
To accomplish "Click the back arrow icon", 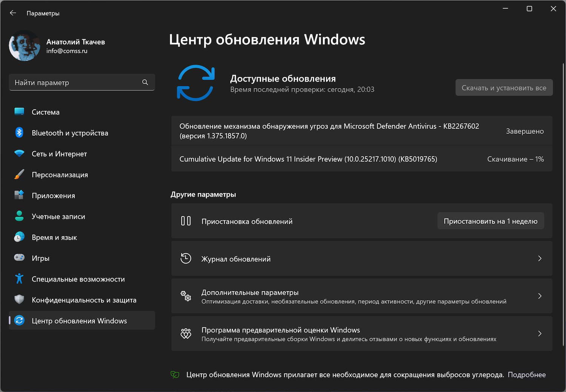I will pos(13,13).
